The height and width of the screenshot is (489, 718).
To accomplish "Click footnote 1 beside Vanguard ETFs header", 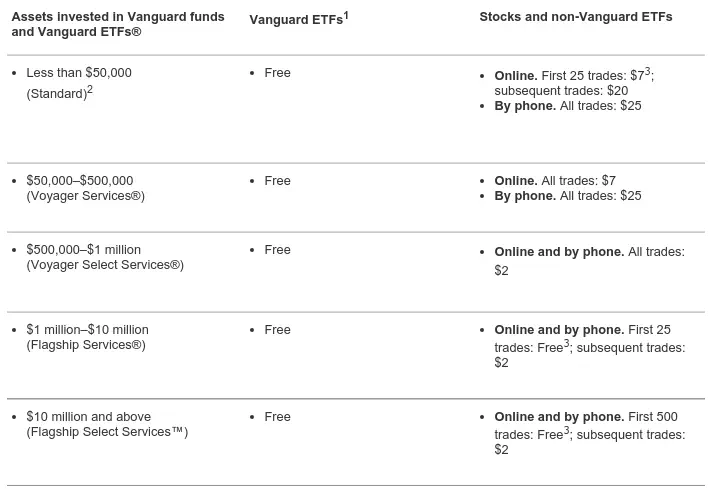I will (346, 14).
